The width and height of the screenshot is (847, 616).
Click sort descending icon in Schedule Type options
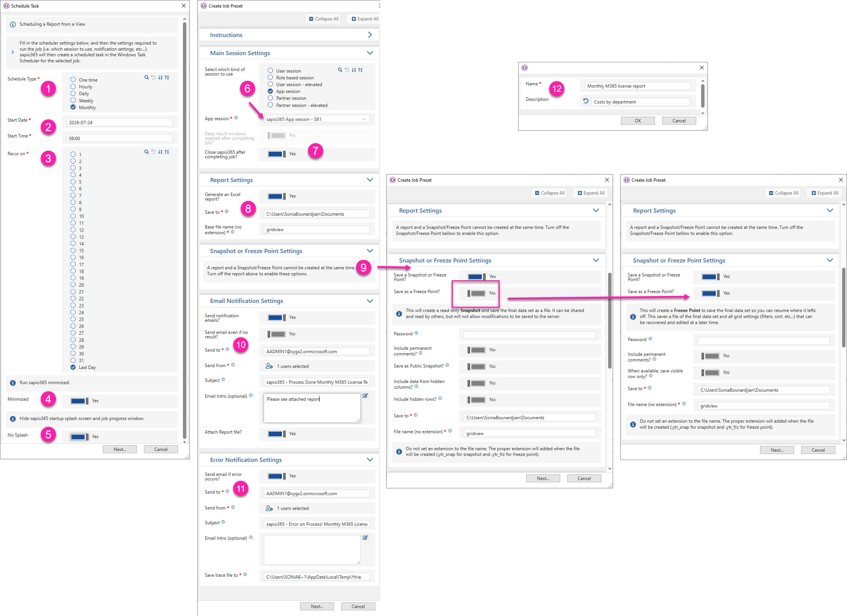point(160,77)
